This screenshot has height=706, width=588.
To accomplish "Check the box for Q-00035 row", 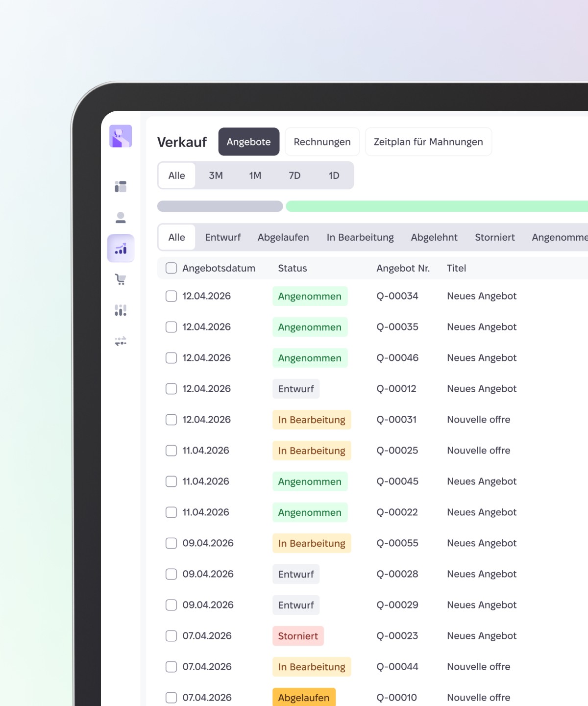I will (171, 327).
